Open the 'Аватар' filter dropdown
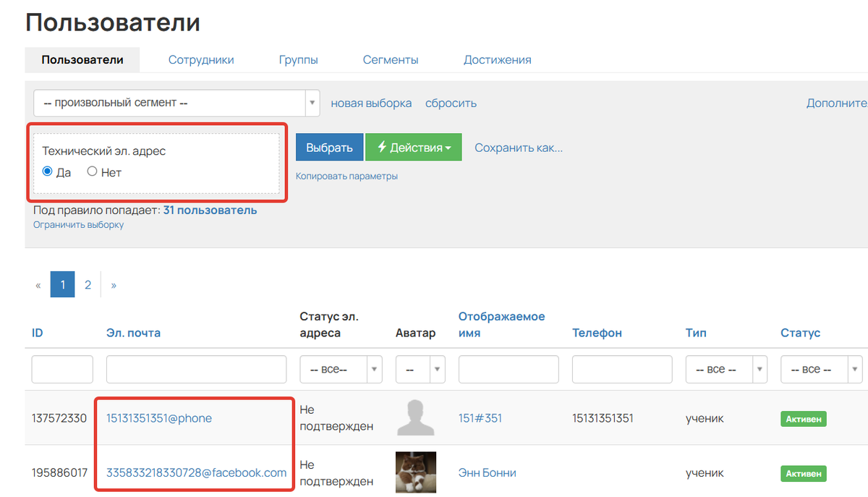868x497 pixels. point(420,369)
